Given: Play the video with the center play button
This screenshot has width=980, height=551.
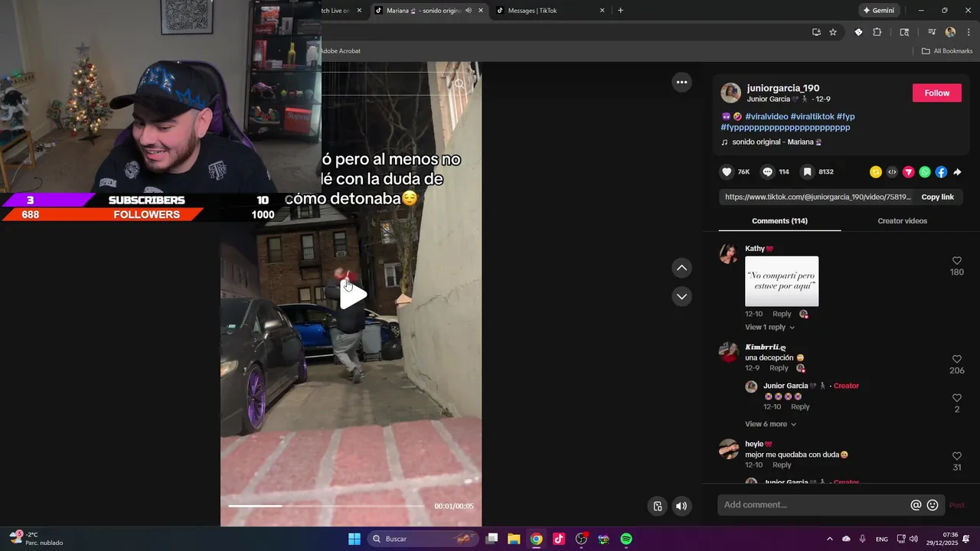Looking at the screenshot, I should click(x=353, y=295).
